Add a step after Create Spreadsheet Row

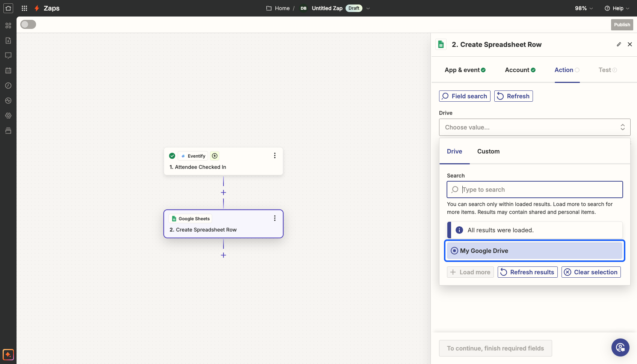pyautogui.click(x=223, y=255)
